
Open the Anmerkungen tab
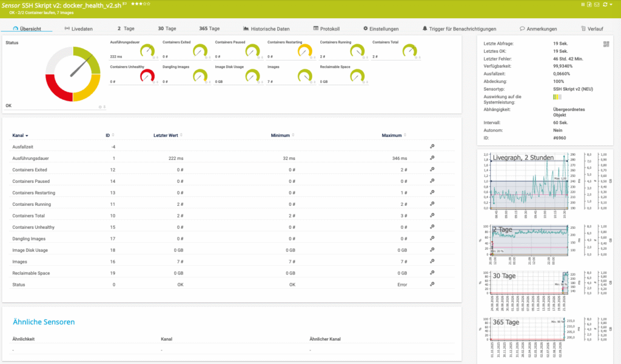(539, 29)
